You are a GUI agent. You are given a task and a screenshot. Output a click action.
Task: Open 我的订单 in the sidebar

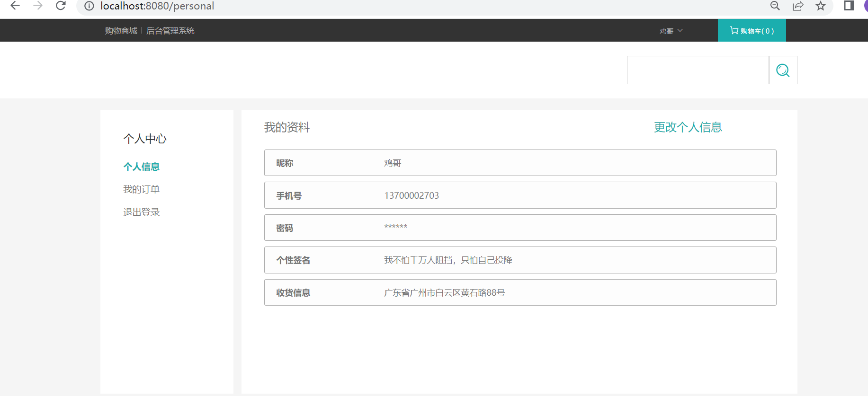pyautogui.click(x=142, y=189)
